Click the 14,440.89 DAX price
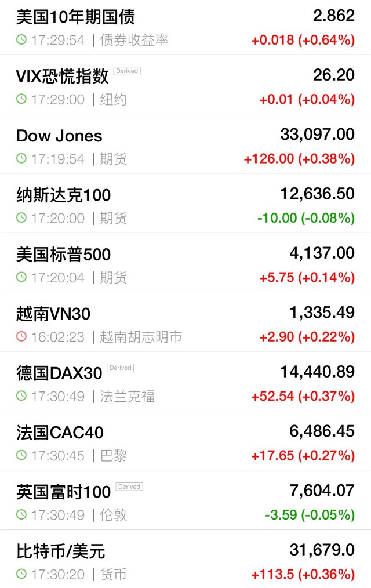Screen dimensions: 371x588 (318, 372)
